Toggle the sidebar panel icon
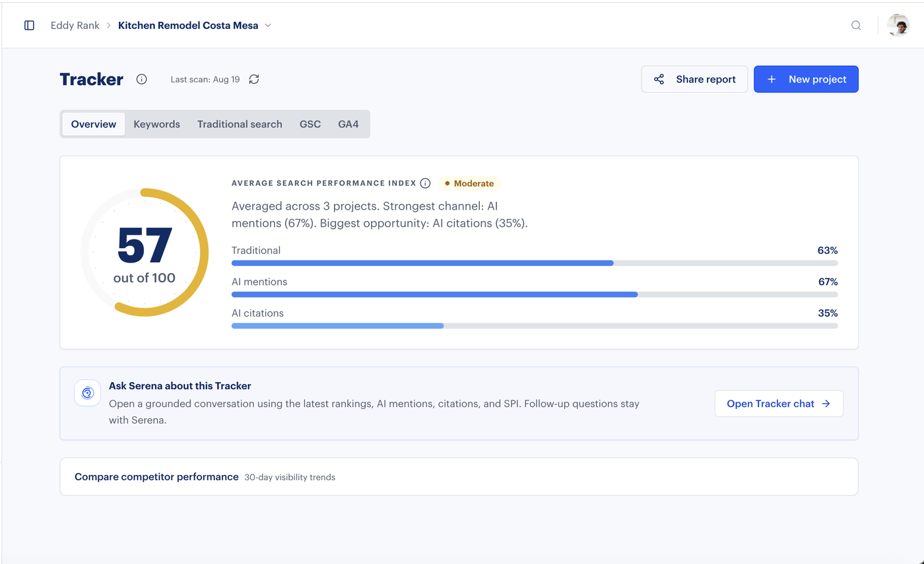This screenshot has width=924, height=564. (29, 25)
